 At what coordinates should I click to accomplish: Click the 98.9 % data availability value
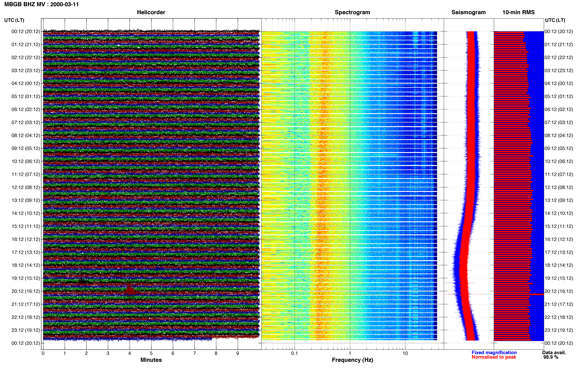551,357
